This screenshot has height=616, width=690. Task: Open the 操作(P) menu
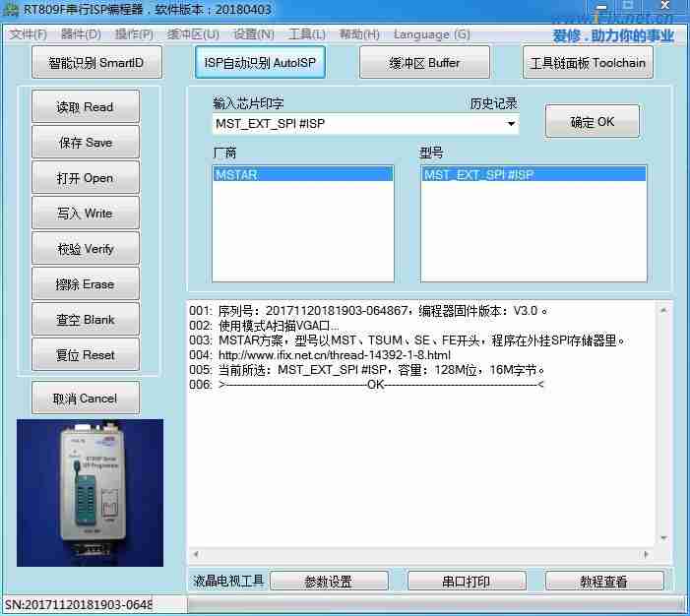[134, 34]
